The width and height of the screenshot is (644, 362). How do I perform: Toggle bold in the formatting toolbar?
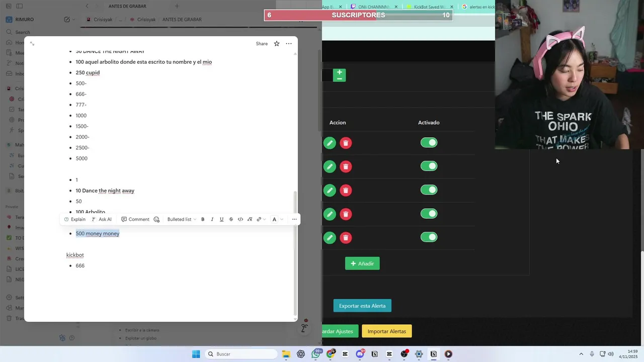tap(203, 219)
